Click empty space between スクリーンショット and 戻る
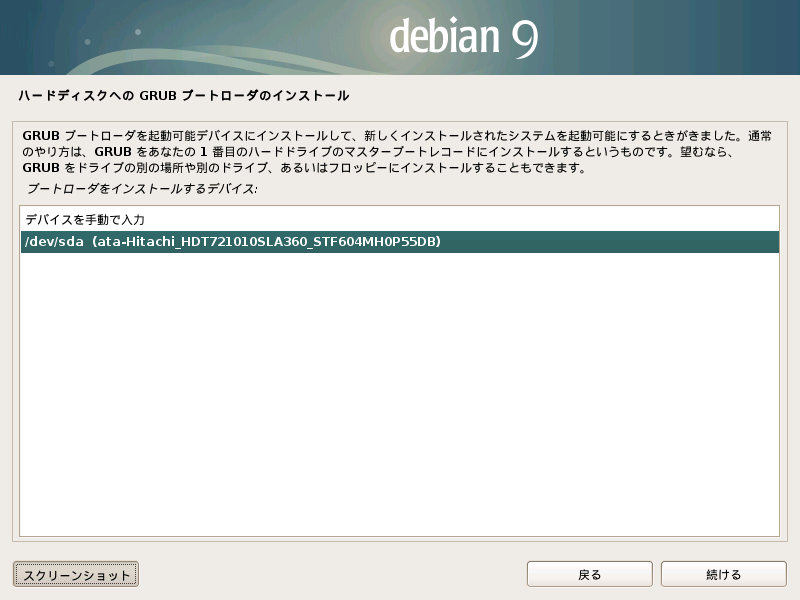The image size is (800, 600). click(x=330, y=574)
